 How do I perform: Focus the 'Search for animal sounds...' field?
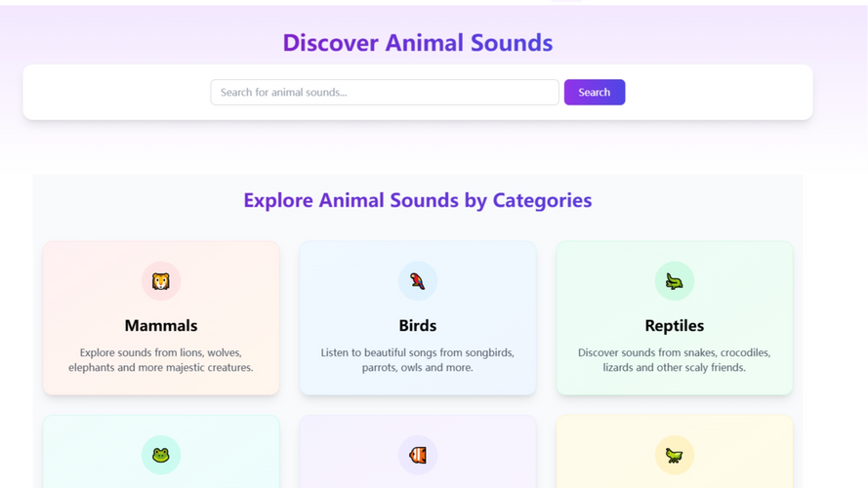tap(384, 92)
